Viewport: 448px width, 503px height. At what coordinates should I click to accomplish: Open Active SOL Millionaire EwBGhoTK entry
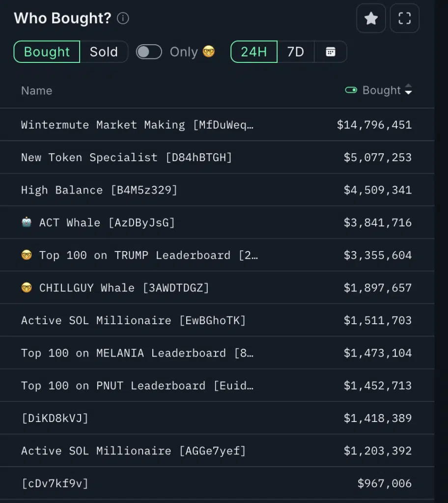pos(133,320)
